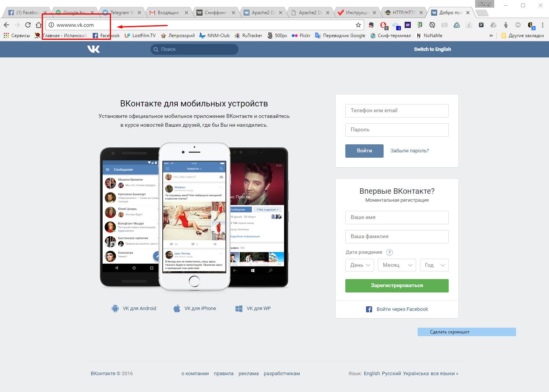Open the purple M extension icon
Screen dimensions: 549x392
(408, 25)
